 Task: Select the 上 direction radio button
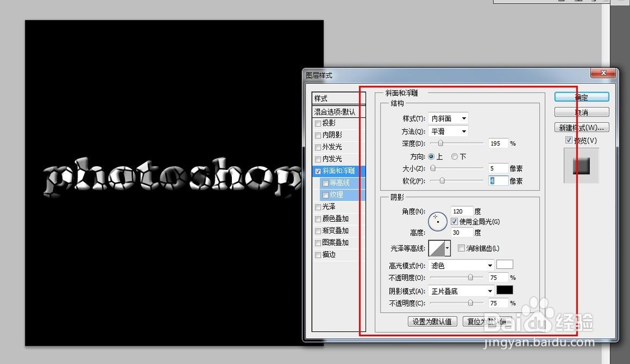[x=431, y=156]
